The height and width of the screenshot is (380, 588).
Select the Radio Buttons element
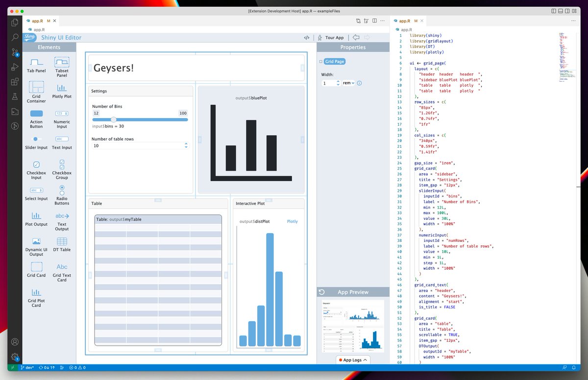[x=62, y=195]
